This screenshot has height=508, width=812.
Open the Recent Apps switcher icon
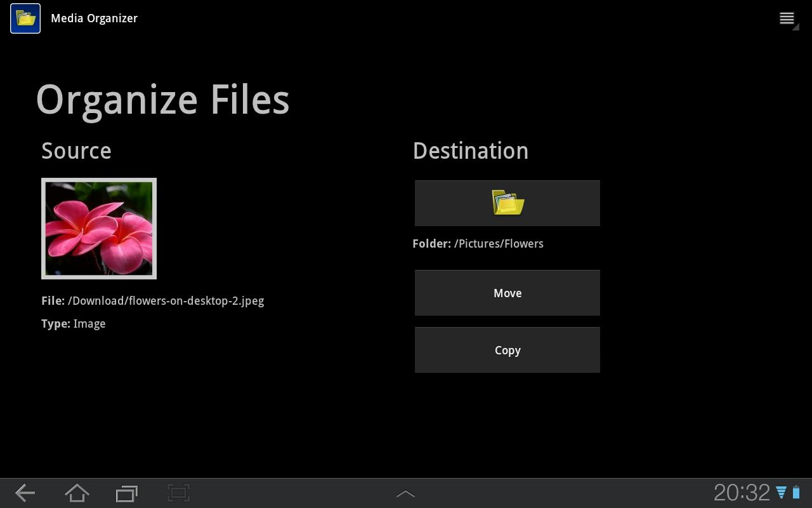[126, 493]
